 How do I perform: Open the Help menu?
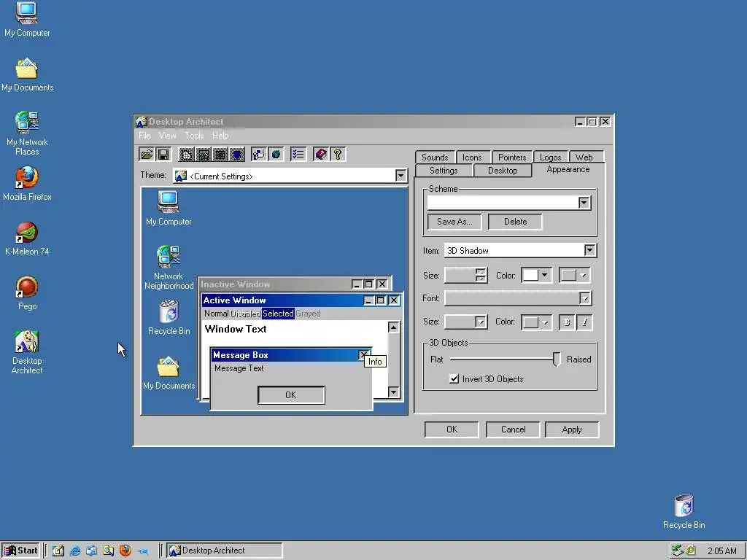tap(220, 136)
